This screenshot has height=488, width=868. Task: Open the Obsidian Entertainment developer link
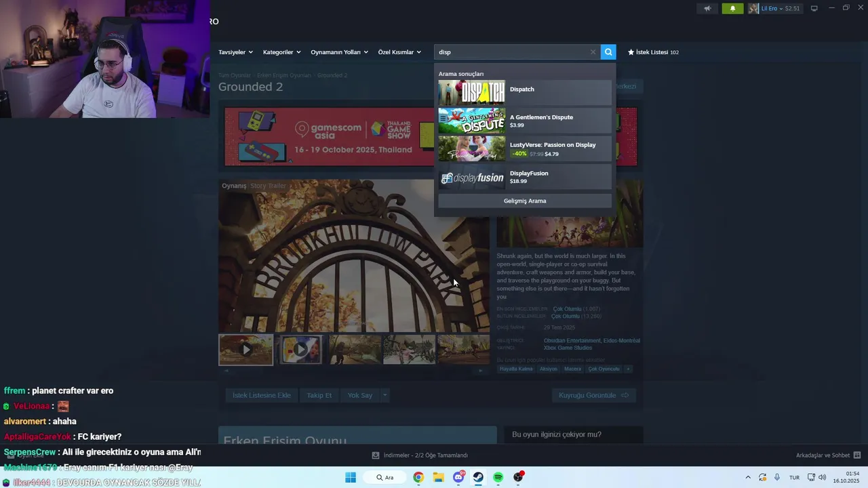click(x=572, y=340)
